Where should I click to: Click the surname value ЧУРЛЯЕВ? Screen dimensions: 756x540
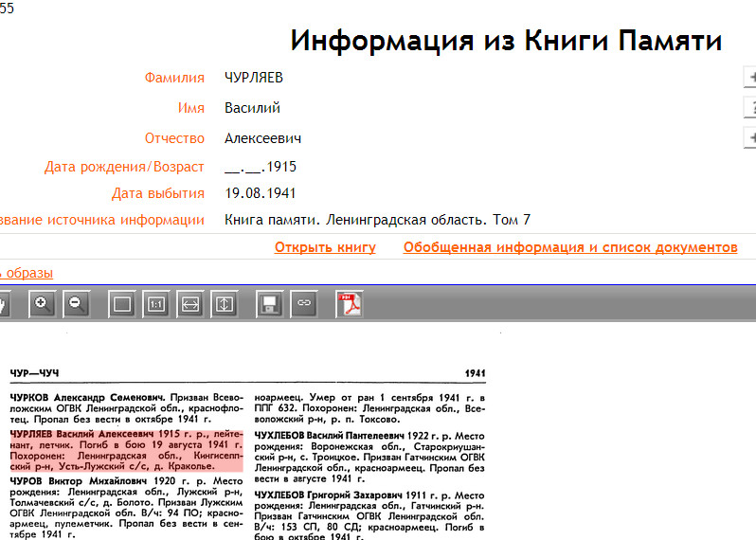click(x=254, y=78)
